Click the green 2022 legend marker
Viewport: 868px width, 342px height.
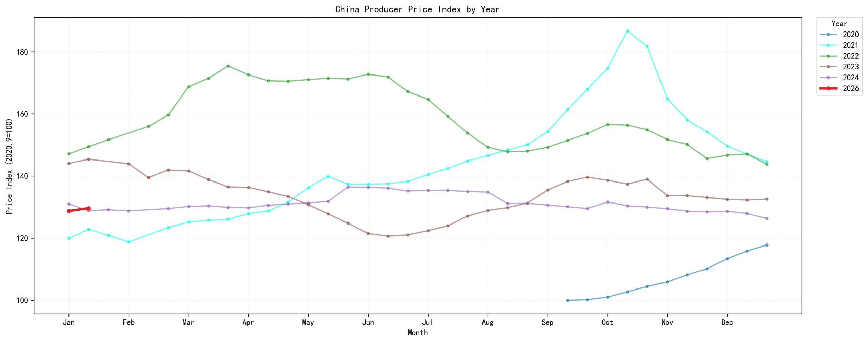tap(828, 56)
